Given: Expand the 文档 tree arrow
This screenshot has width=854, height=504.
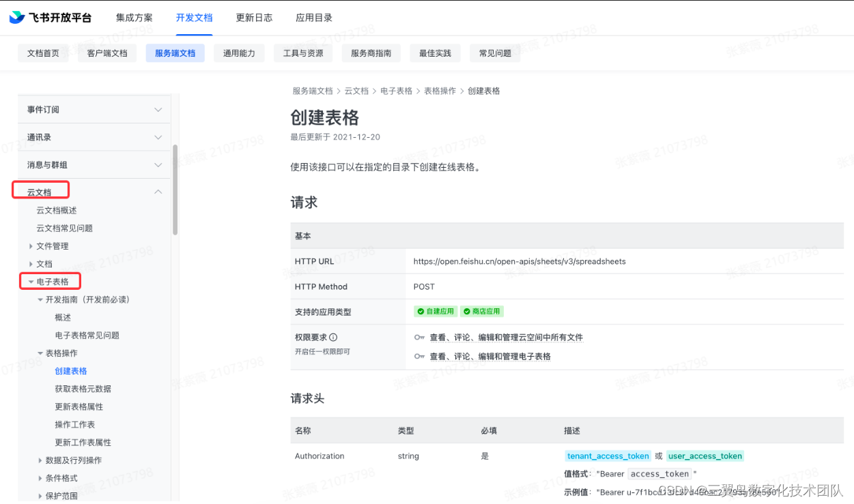Looking at the screenshot, I should coord(31,264).
